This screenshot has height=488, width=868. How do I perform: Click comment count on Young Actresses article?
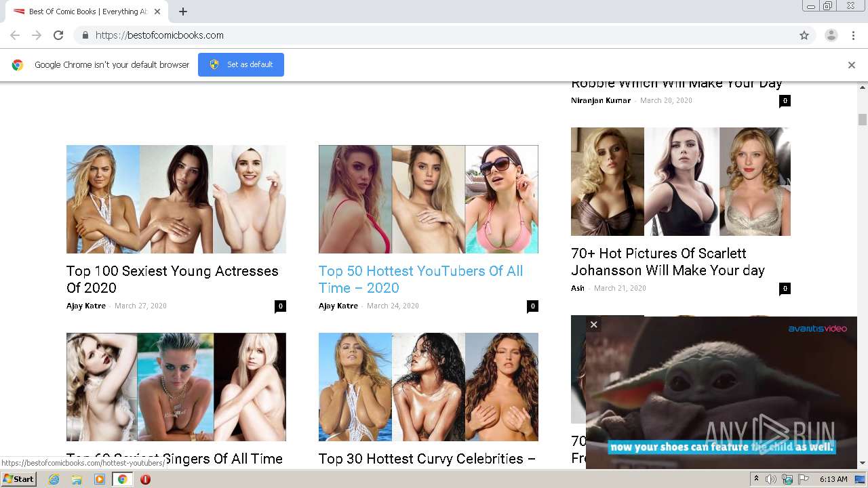280,306
